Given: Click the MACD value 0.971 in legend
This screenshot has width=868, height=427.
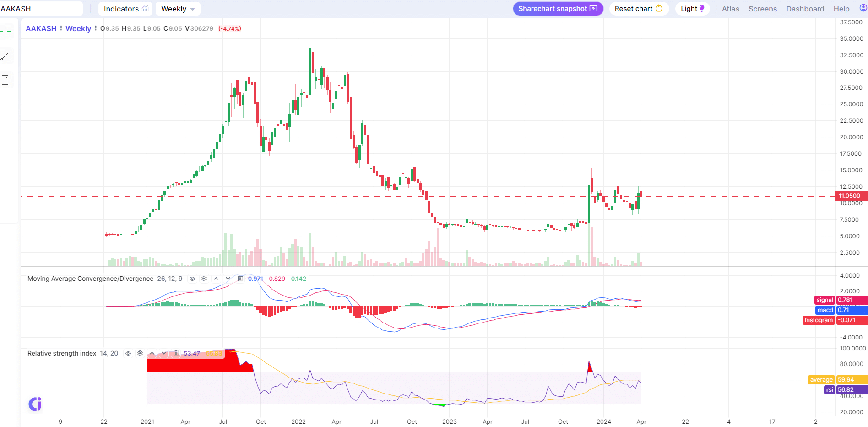Looking at the screenshot, I should click(x=255, y=279).
